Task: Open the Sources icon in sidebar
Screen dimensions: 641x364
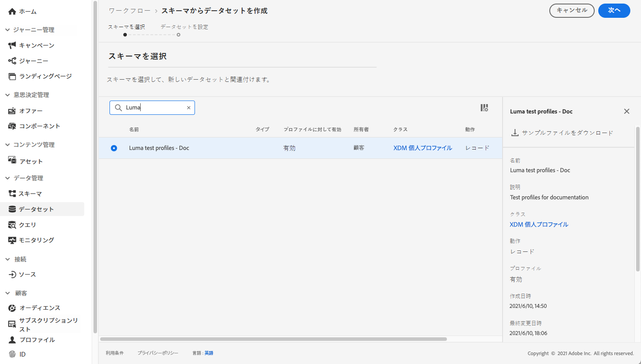Action: (12, 275)
